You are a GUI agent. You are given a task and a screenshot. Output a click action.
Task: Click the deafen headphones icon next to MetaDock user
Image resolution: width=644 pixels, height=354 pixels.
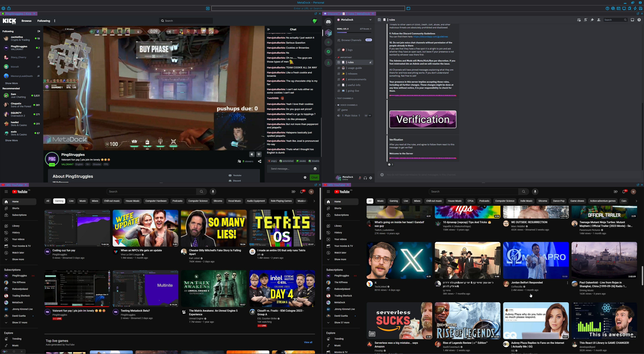(365, 178)
